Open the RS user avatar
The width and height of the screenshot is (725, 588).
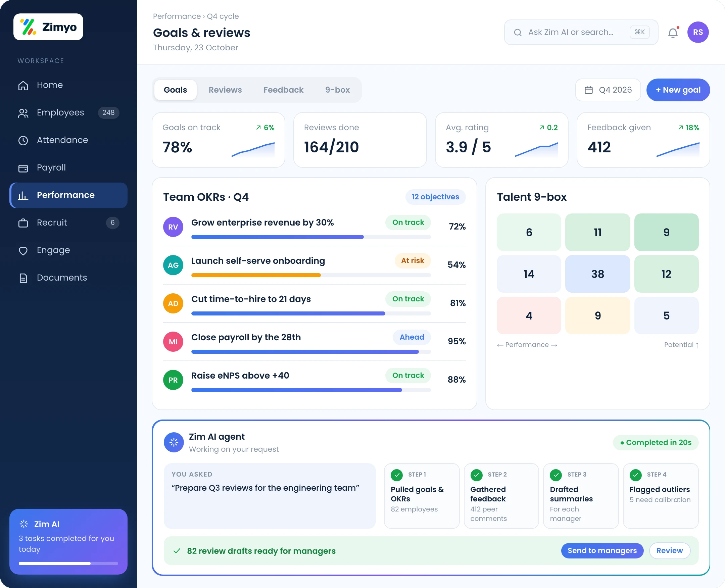pyautogui.click(x=698, y=32)
